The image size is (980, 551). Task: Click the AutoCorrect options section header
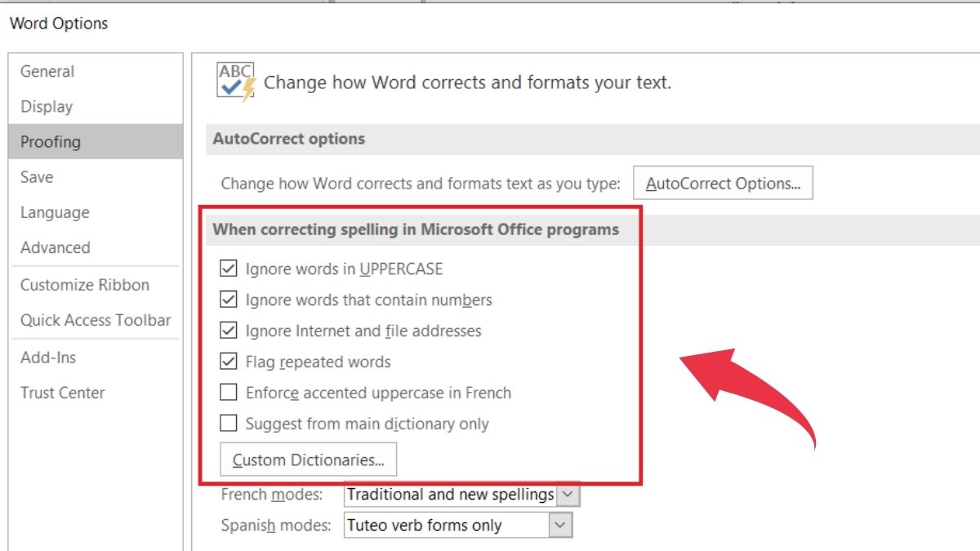tap(289, 139)
